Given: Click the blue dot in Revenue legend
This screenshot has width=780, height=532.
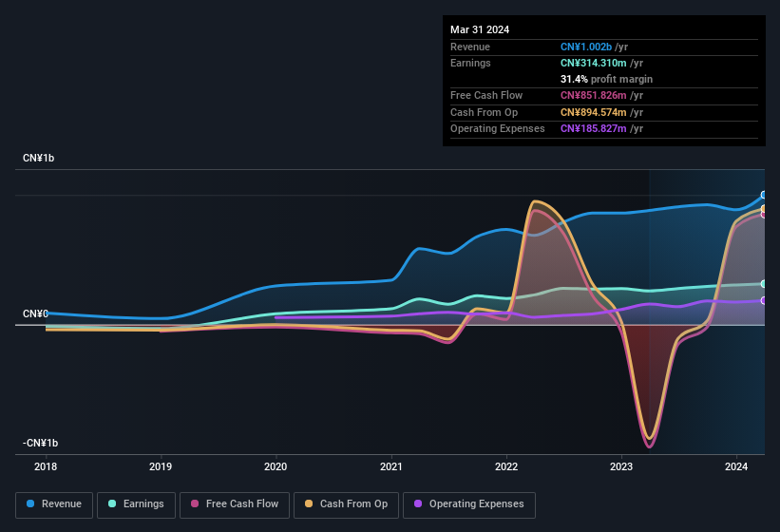Looking at the screenshot, I should pyautogui.click(x=30, y=503).
